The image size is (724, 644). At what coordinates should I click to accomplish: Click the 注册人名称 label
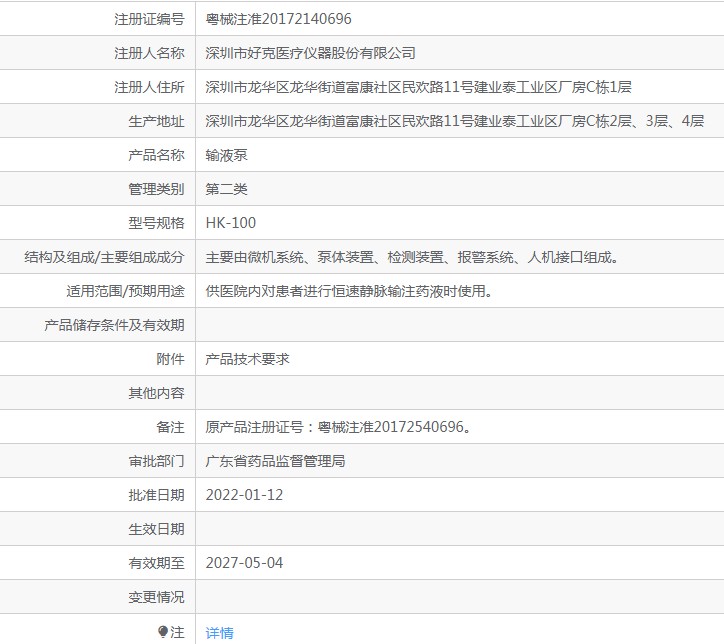(x=150, y=53)
